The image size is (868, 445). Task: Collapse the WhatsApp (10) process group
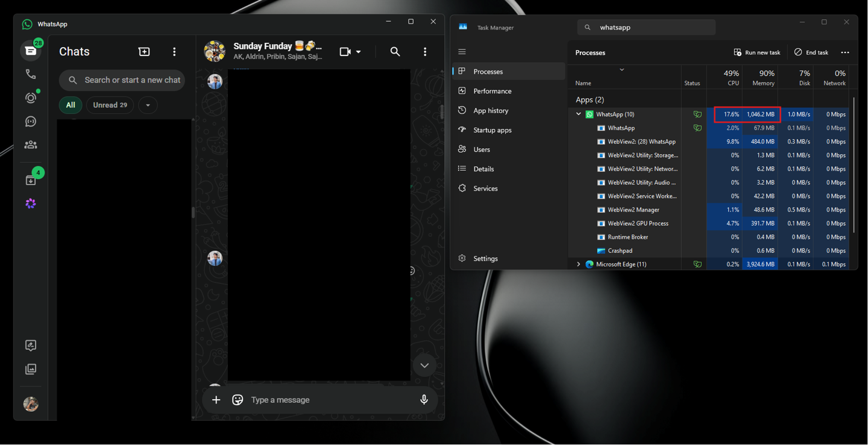click(x=578, y=114)
